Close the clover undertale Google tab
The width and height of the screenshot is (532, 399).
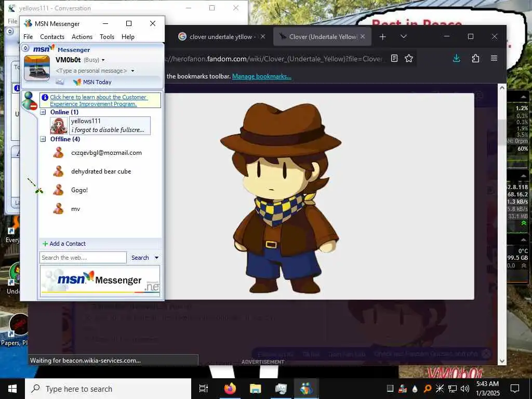[263, 36]
